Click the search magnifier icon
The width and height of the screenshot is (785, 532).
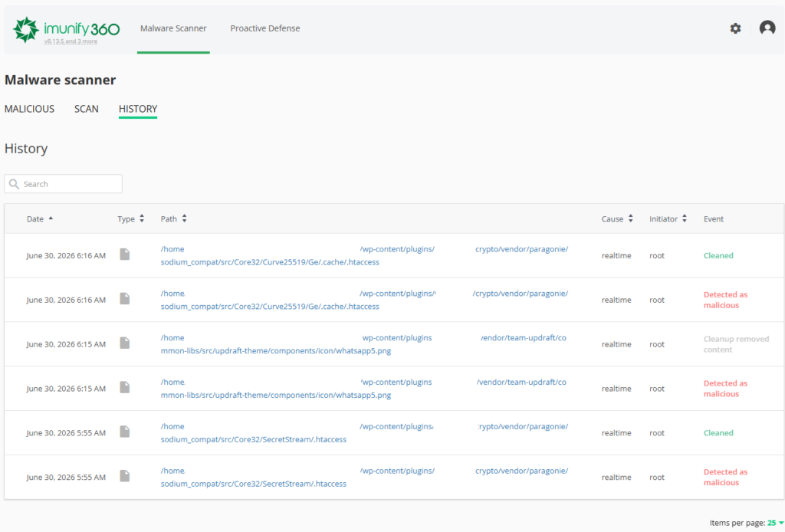click(14, 184)
